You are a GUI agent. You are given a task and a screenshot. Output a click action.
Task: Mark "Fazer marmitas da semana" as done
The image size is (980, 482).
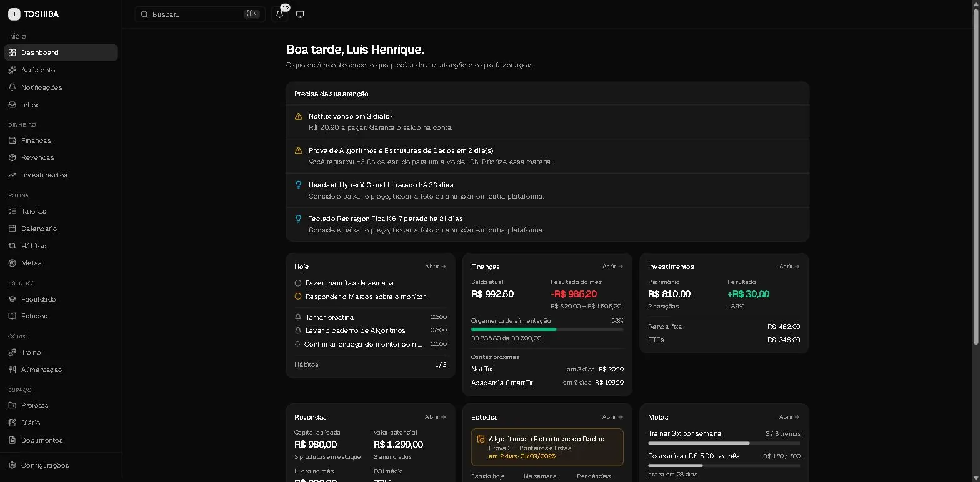pos(298,283)
